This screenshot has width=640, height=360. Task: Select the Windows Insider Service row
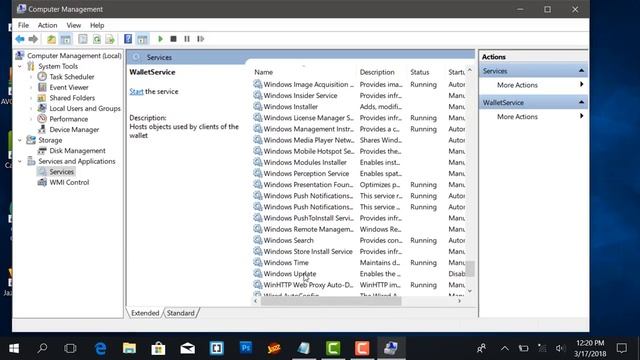[359, 96]
